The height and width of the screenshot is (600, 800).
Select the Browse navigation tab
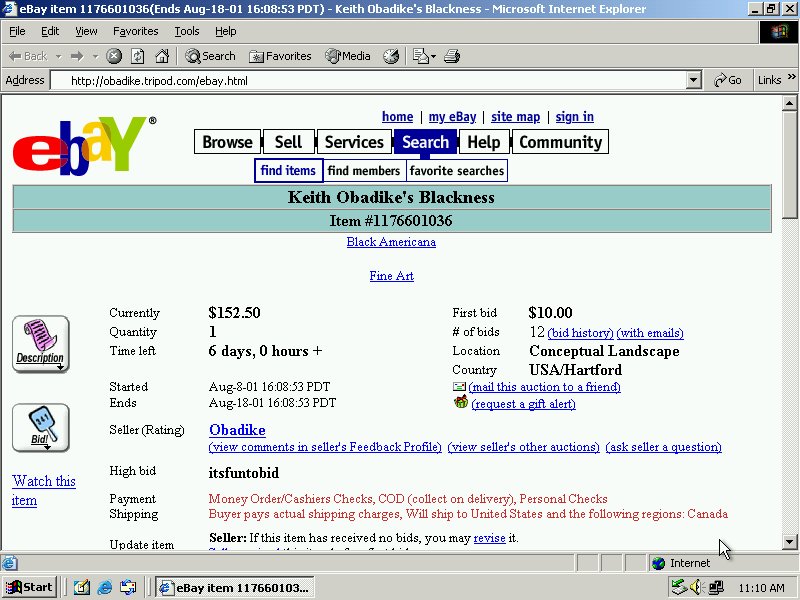(x=228, y=141)
